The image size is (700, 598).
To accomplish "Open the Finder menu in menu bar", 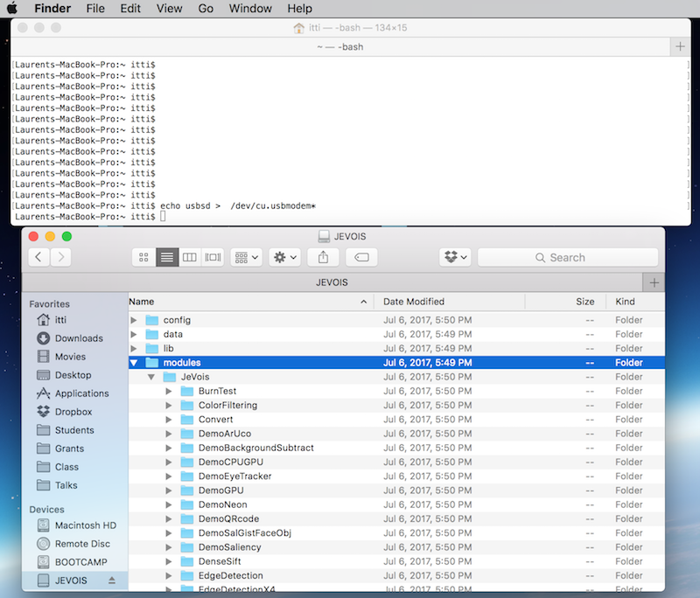I will [52, 9].
